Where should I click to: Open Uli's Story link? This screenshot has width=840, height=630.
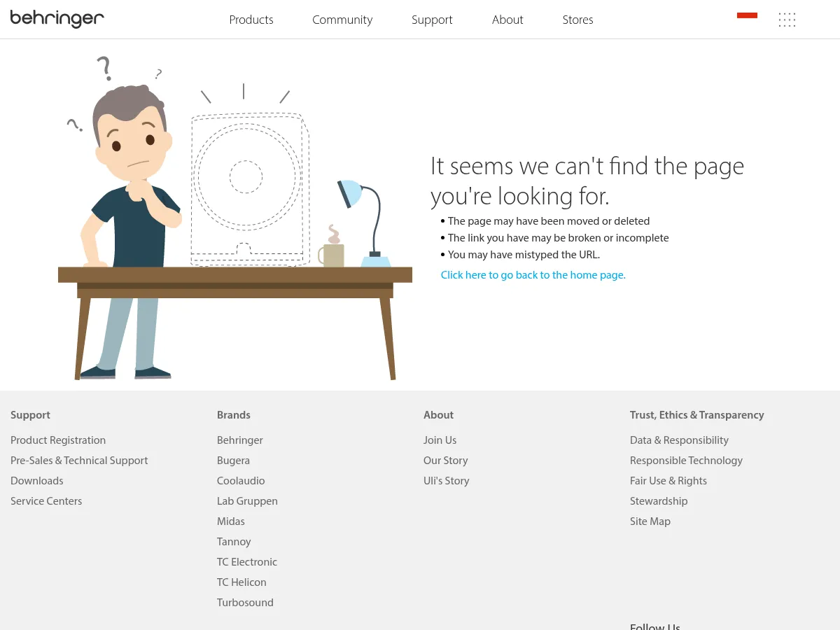[x=446, y=481]
